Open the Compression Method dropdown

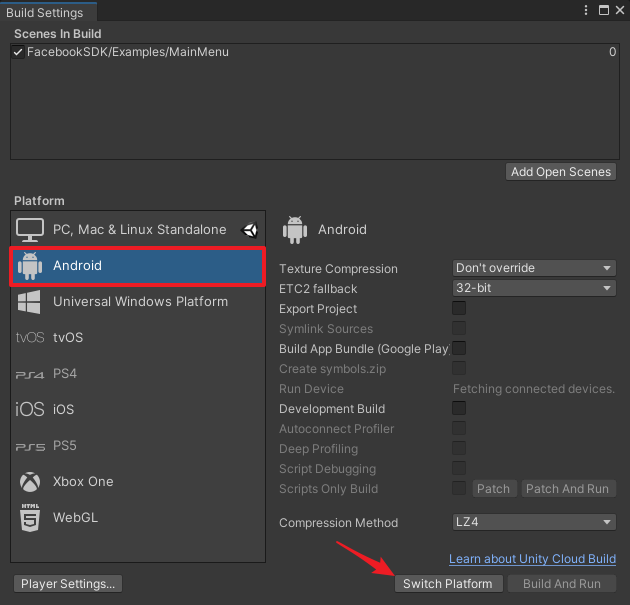coord(534,522)
